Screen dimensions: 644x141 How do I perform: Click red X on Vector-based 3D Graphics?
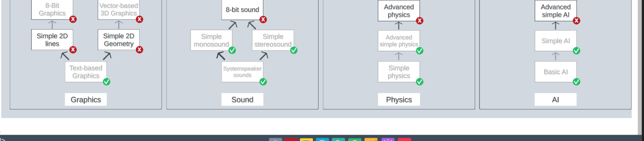(x=139, y=19)
